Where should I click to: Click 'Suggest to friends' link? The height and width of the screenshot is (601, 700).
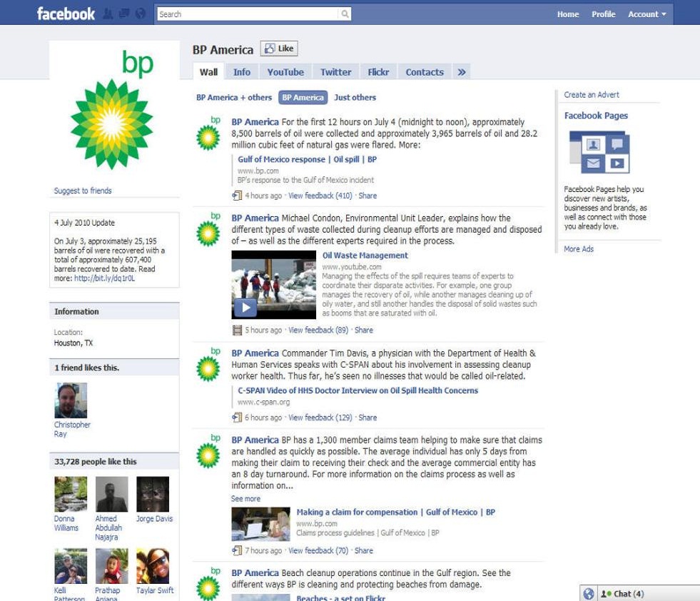coord(83,191)
